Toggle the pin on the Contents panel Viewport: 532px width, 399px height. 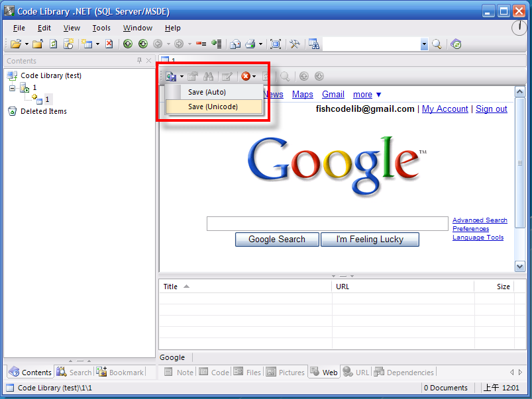pos(139,60)
